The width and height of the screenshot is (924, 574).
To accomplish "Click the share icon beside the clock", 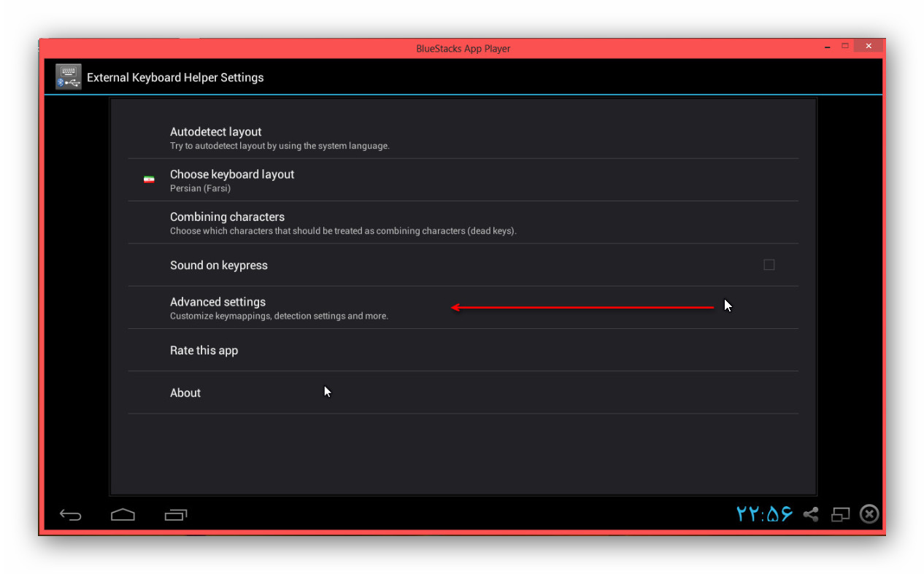I will point(811,514).
